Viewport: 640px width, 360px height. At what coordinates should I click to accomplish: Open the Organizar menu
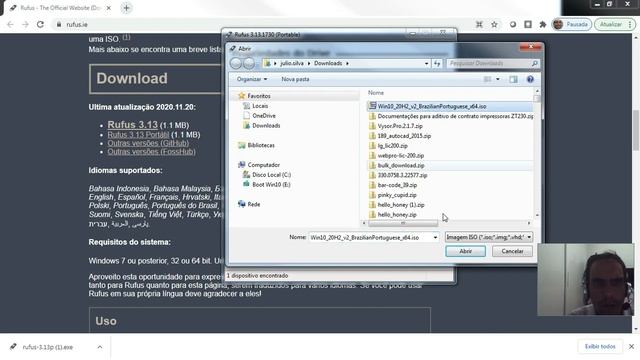coord(252,79)
